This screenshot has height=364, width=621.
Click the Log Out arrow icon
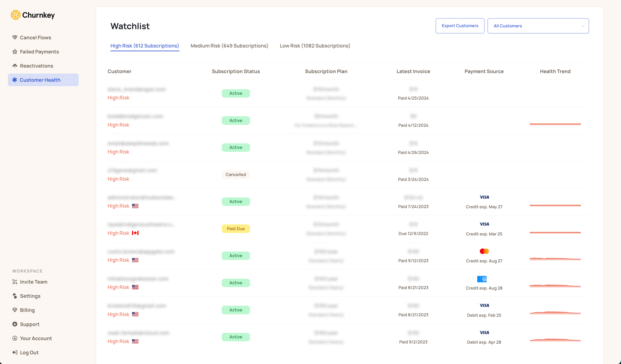15,352
